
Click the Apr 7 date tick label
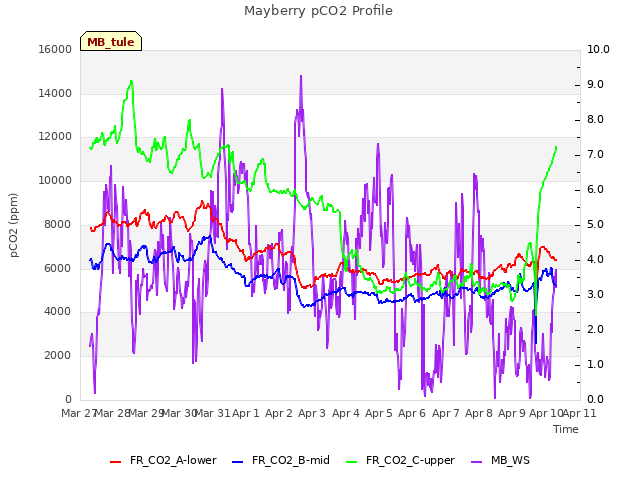446,413
